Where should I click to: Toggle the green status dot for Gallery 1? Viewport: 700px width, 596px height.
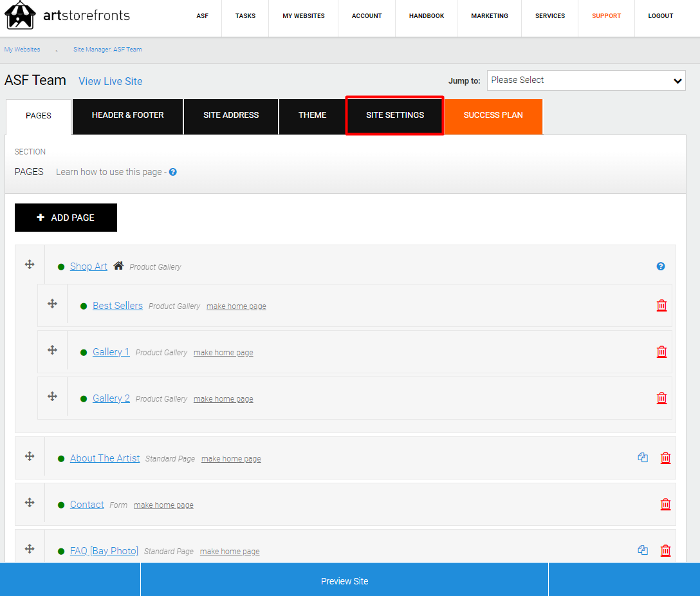pyautogui.click(x=84, y=353)
